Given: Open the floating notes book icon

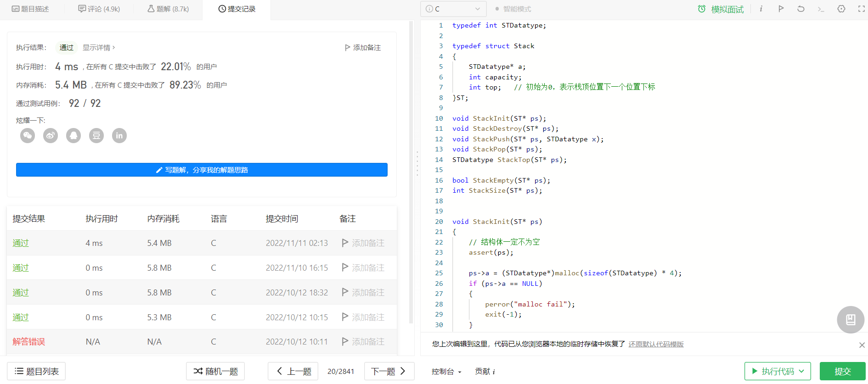Looking at the screenshot, I should 851,320.
